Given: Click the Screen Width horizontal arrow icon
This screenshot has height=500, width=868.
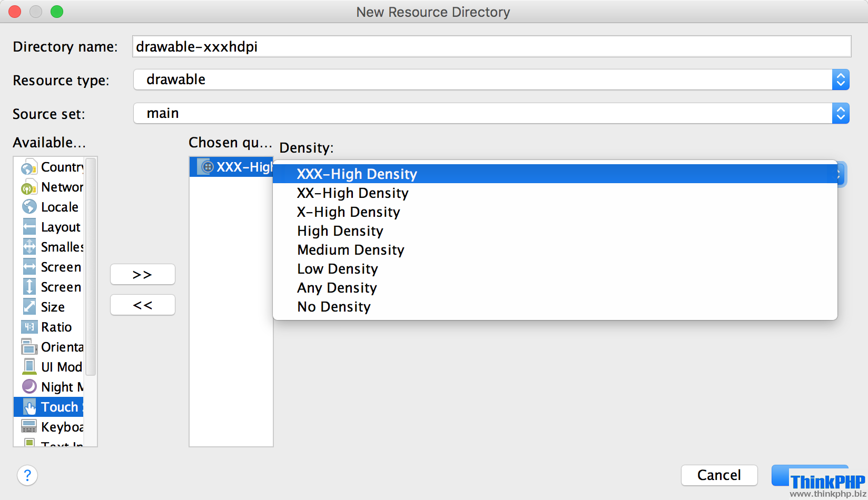Looking at the screenshot, I should 29,267.
